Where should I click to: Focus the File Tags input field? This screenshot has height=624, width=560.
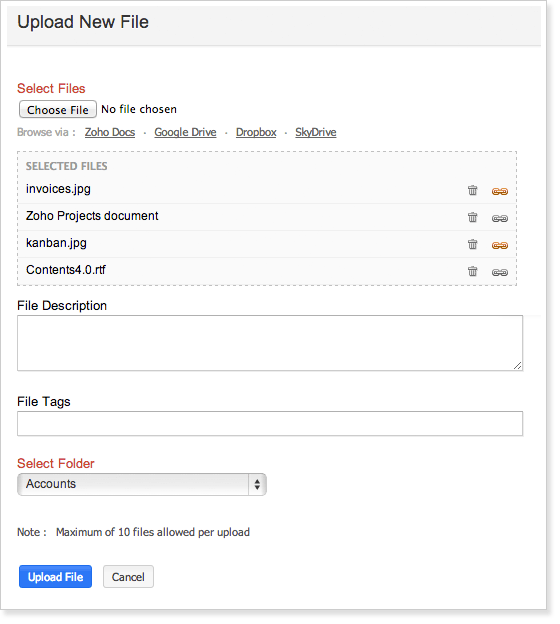270,423
